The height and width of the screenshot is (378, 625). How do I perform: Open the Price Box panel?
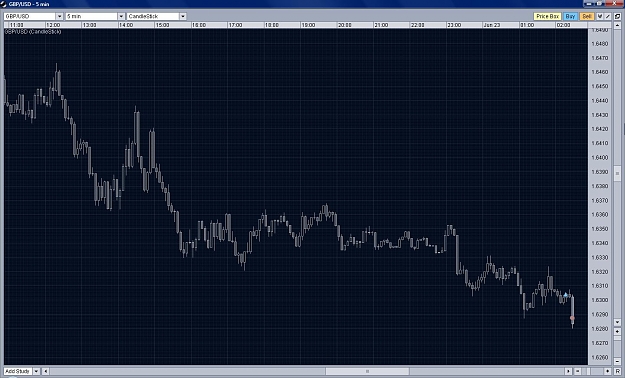click(x=548, y=16)
